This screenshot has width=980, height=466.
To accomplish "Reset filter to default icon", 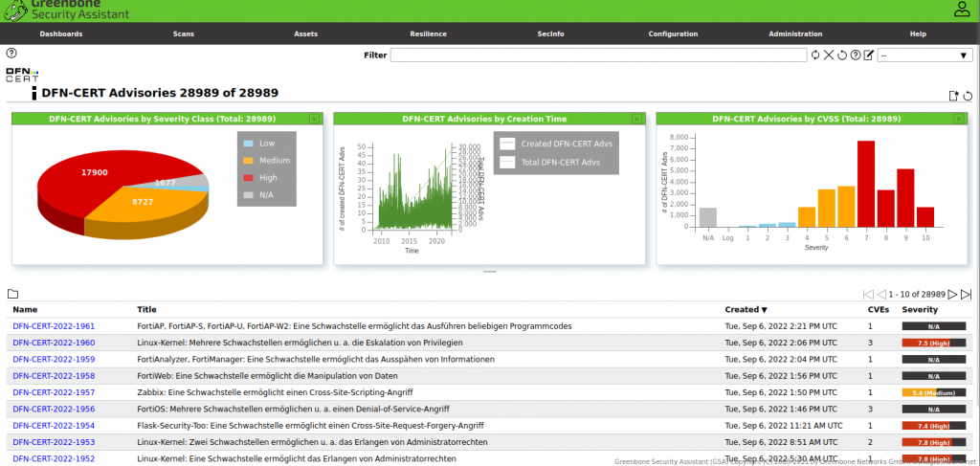I will [842, 55].
